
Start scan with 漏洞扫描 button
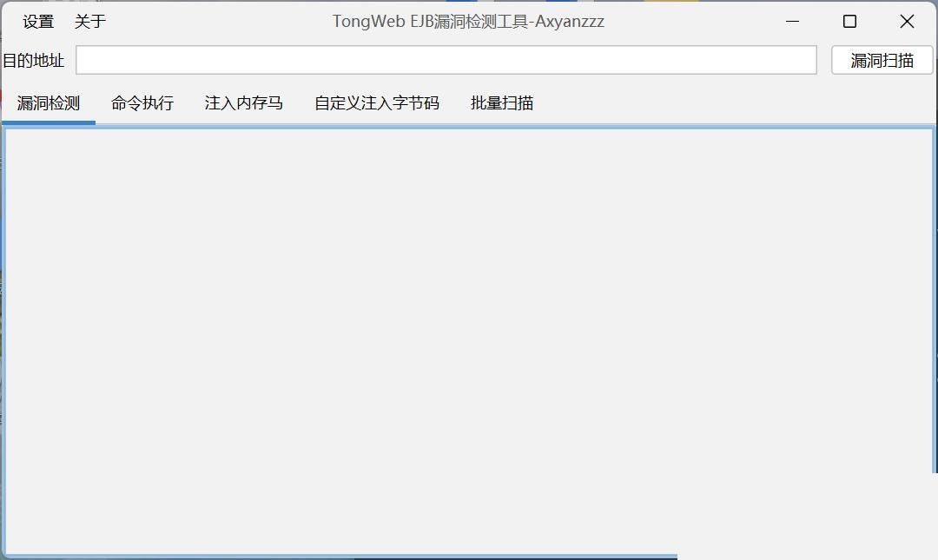coord(882,60)
